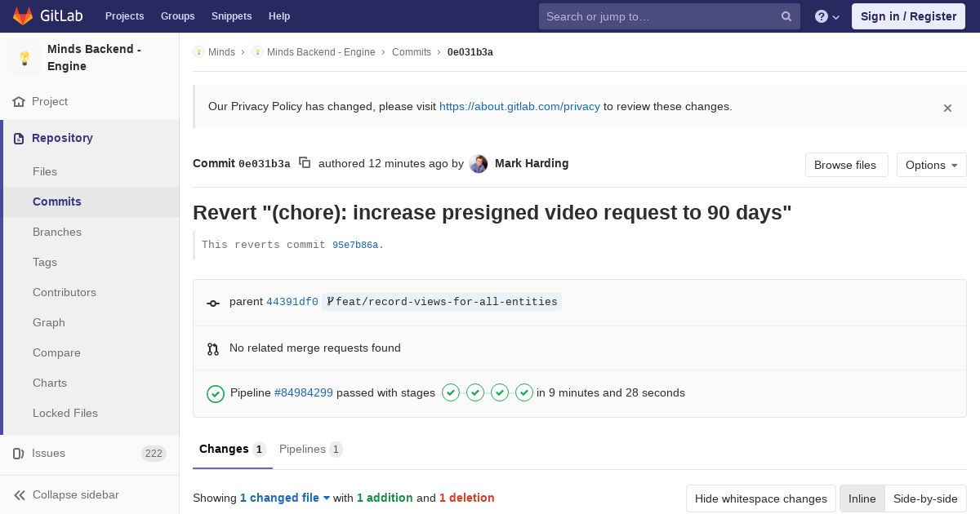Image resolution: width=980 pixels, height=514 pixels.
Task: Click the Browse files button
Action: pos(846,165)
